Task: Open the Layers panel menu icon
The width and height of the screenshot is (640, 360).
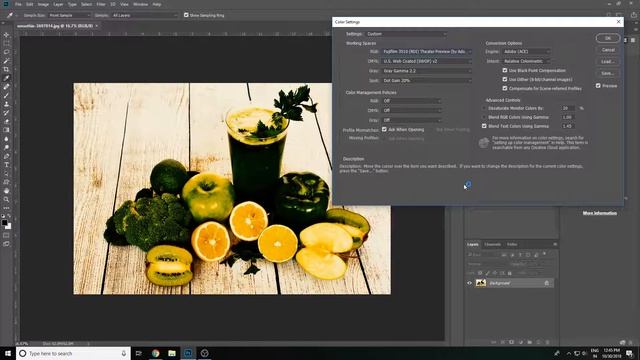Action: [555, 244]
